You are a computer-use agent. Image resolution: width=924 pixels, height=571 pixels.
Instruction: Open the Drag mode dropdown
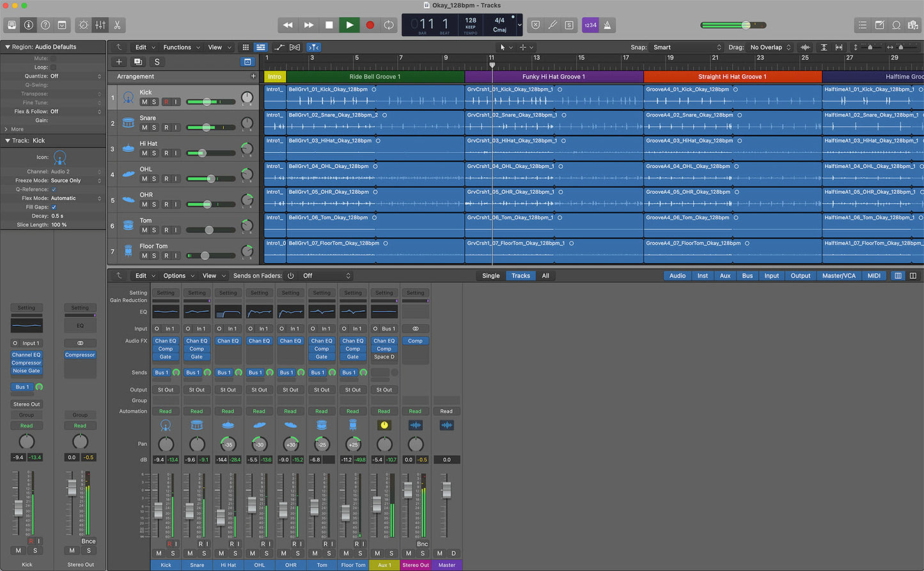(x=771, y=47)
